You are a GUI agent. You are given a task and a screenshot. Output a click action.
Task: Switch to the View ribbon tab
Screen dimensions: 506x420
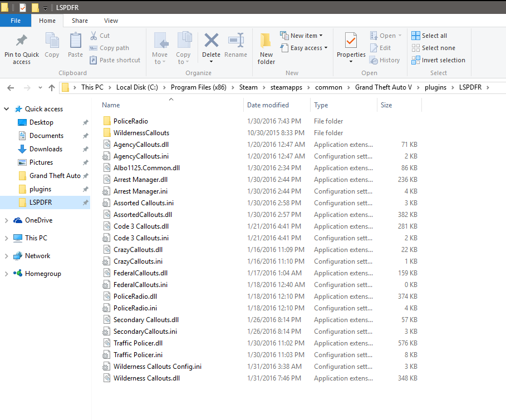(x=111, y=21)
